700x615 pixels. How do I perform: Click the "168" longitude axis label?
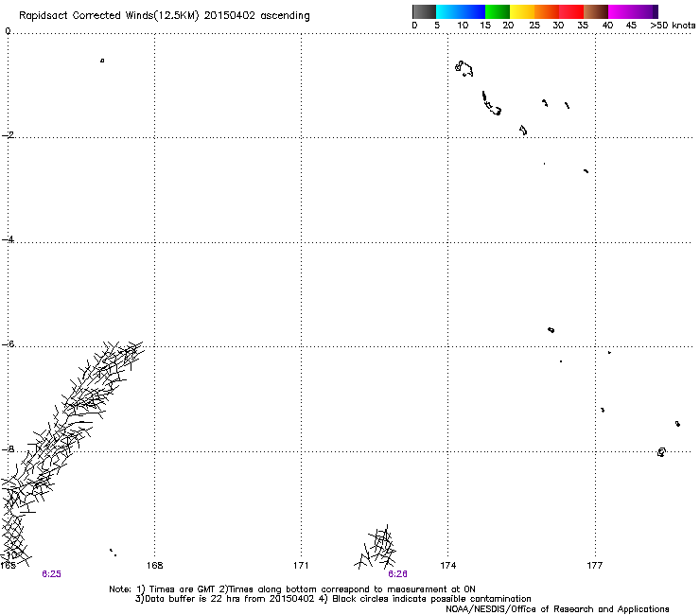click(x=154, y=566)
